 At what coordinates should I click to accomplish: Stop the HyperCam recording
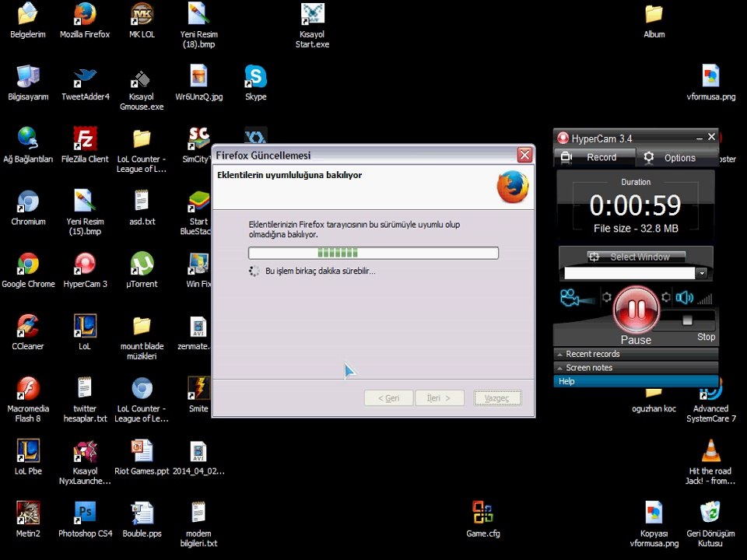pyautogui.click(x=706, y=337)
